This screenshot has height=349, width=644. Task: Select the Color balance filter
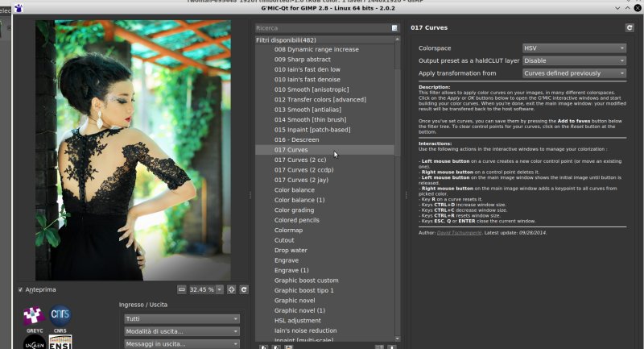[x=295, y=190]
